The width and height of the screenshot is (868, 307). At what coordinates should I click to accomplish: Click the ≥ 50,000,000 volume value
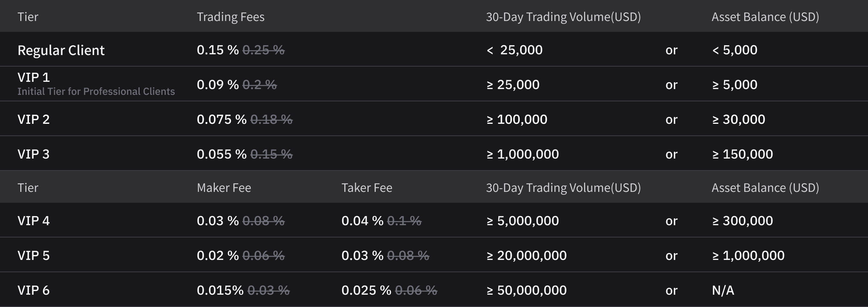[x=527, y=290]
